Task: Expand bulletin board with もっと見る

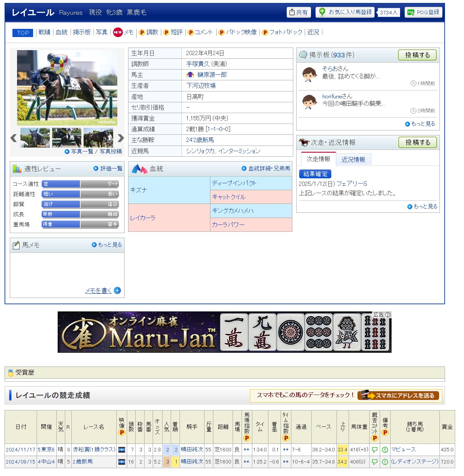Action: 420,124
